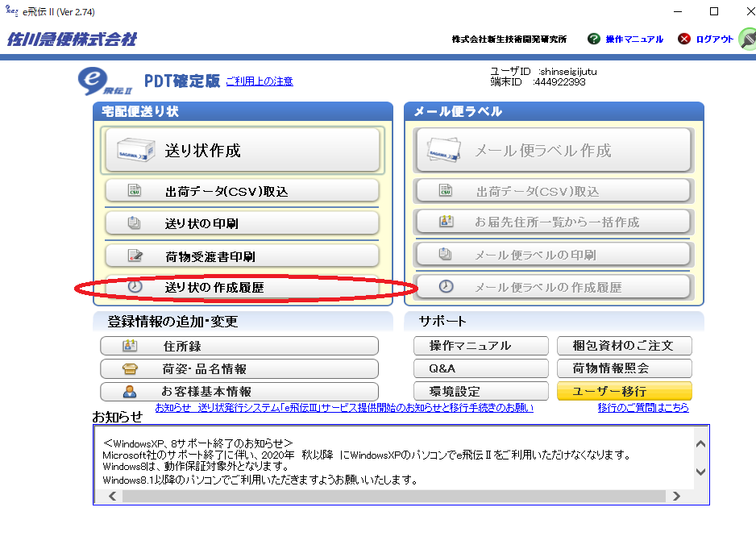Click the document icon for 荷物受渡書印刷
The height and width of the screenshot is (553, 756).
click(x=135, y=256)
